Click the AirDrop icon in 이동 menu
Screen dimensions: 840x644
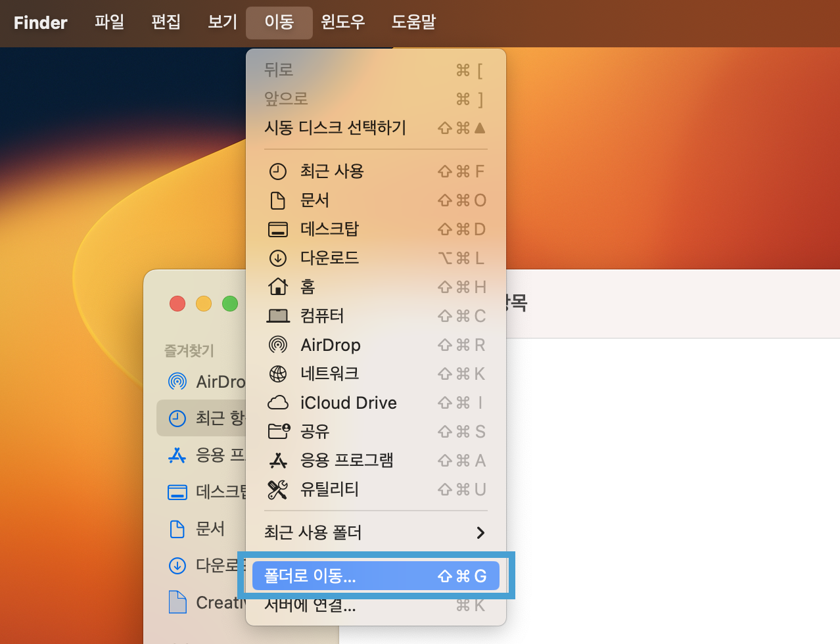click(278, 345)
